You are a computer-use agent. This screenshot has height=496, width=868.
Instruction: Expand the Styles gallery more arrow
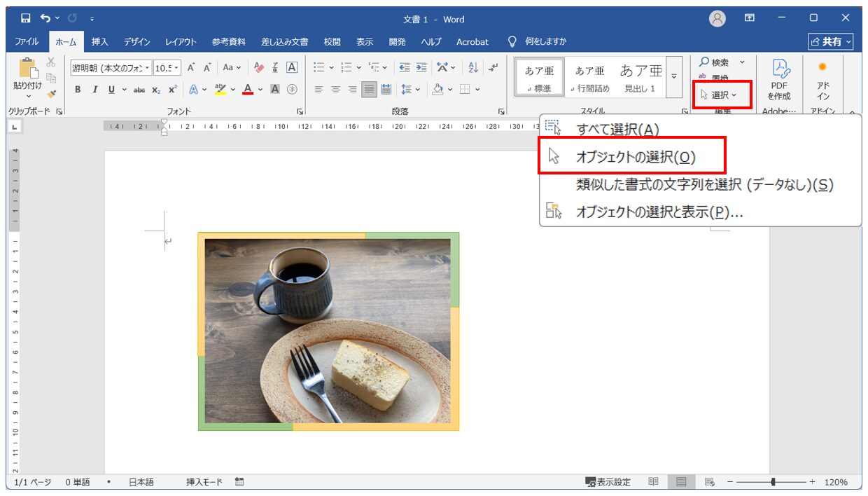pos(674,76)
